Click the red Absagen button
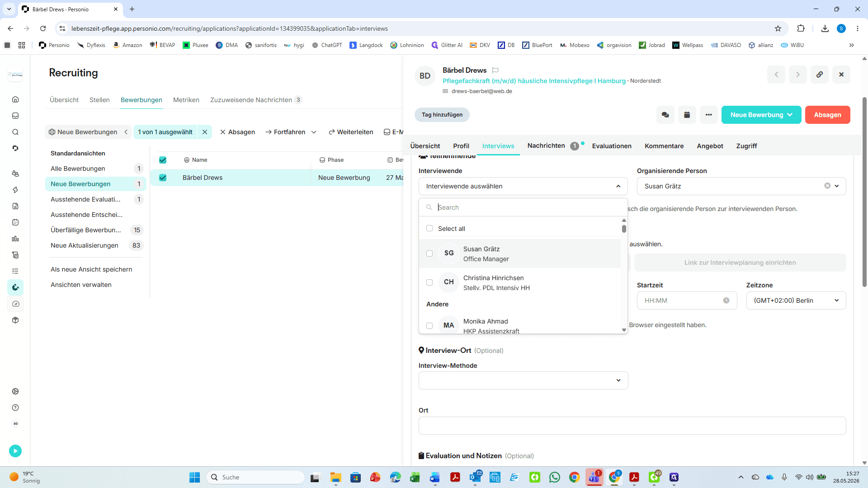This screenshot has width=868, height=488. click(x=827, y=115)
